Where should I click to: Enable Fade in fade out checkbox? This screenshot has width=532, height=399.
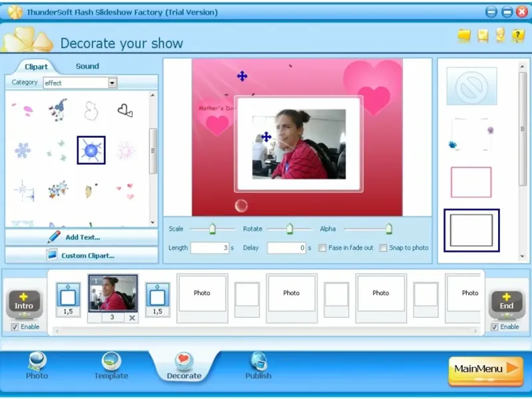[x=323, y=248]
